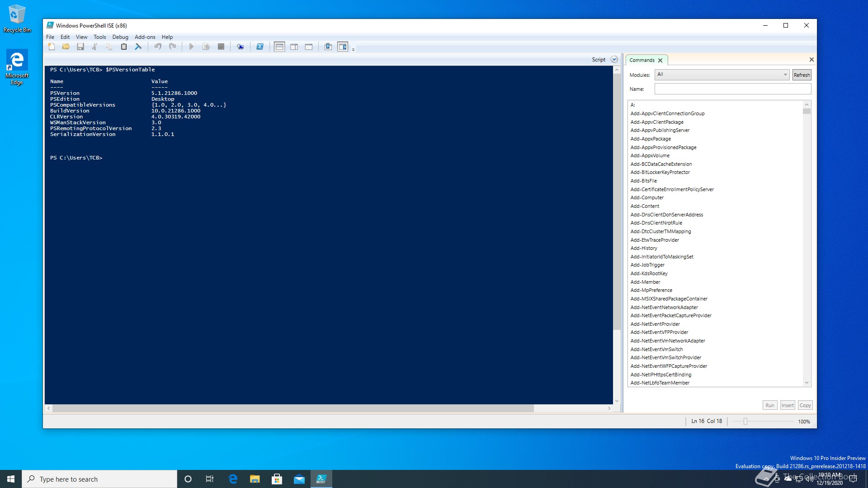Open the Add-ons menu
868x488 pixels.
click(145, 37)
